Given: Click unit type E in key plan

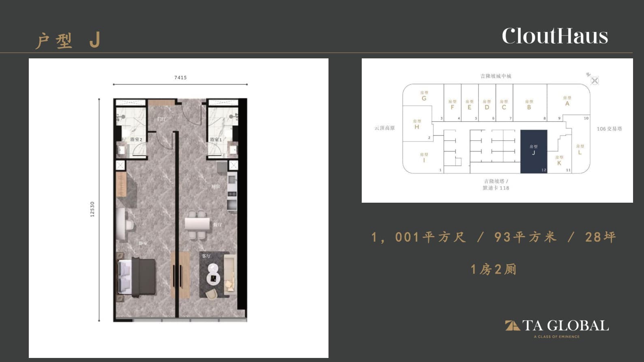Looking at the screenshot, I should tap(470, 105).
